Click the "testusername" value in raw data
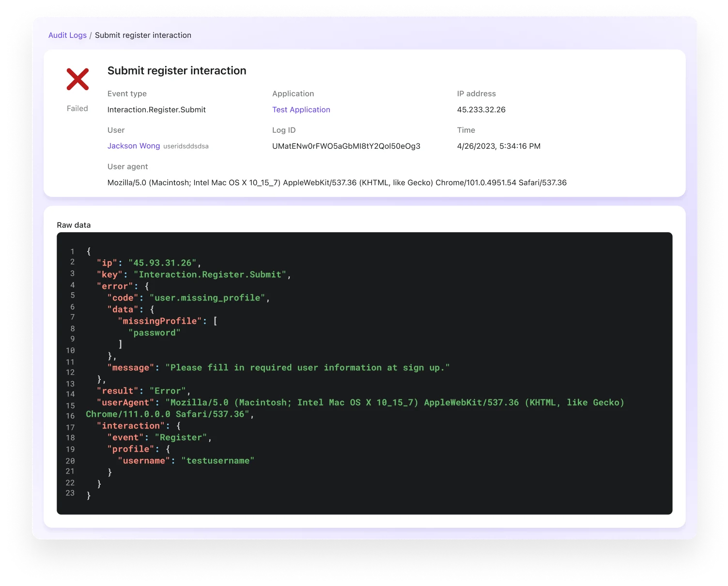 (x=217, y=461)
